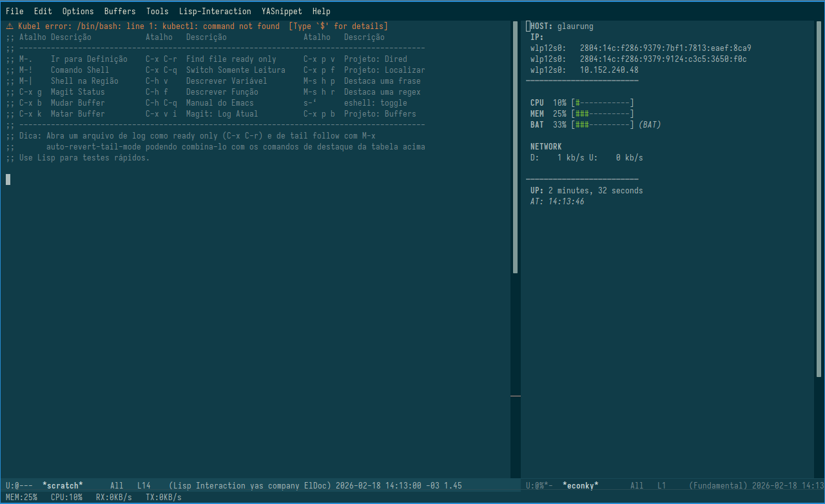Click the "Use Lisp para testes rápidos" line
This screenshot has height=504, width=825.
coord(78,158)
